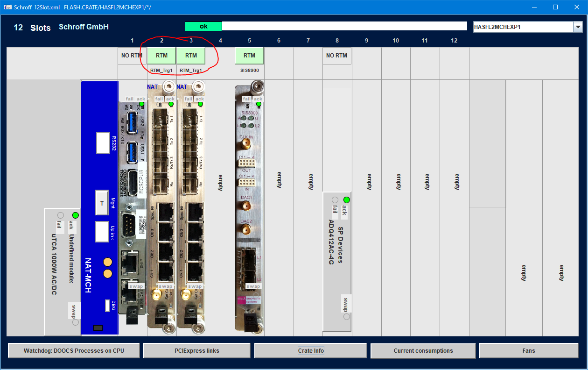
Task: Click the RTM_Trg1 label under slot 2
Action: (161, 71)
